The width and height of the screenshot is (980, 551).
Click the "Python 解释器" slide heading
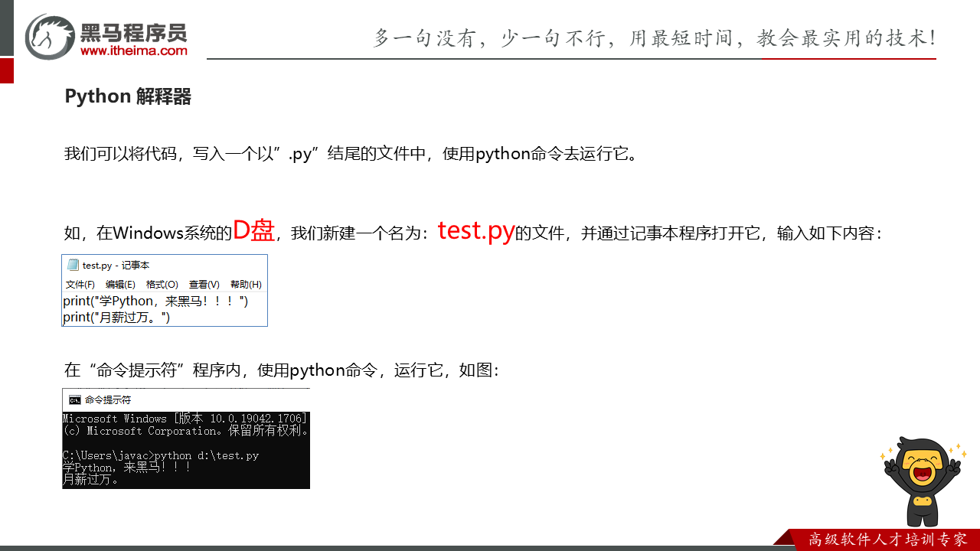click(128, 96)
